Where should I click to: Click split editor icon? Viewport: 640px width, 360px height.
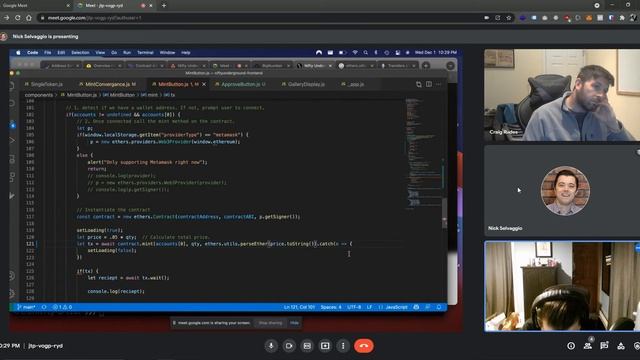429,84
